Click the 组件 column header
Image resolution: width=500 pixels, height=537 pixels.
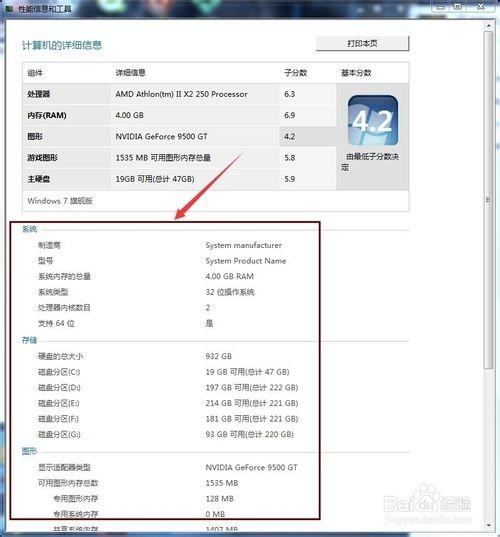[x=35, y=73]
